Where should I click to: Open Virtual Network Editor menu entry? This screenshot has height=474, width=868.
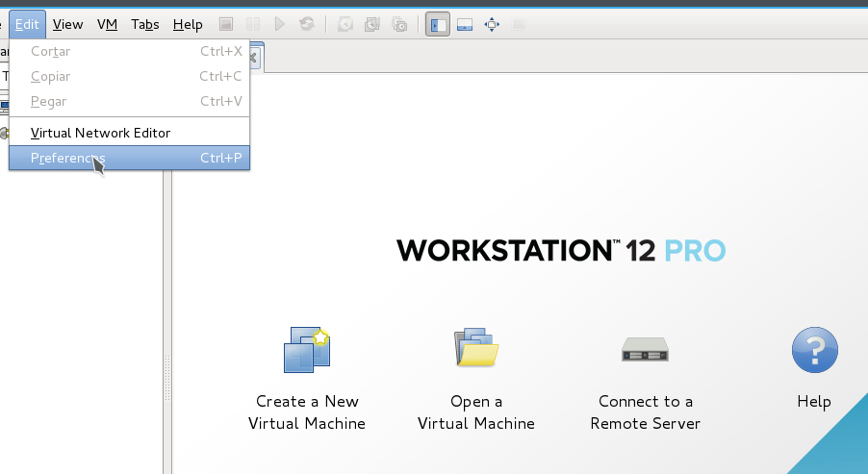tap(130, 133)
